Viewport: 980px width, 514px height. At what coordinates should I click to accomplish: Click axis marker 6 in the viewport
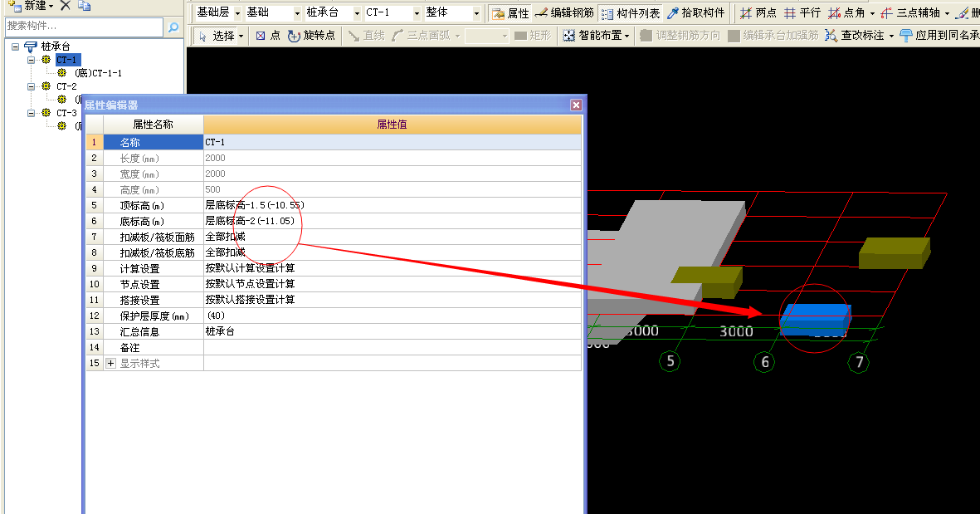click(764, 361)
